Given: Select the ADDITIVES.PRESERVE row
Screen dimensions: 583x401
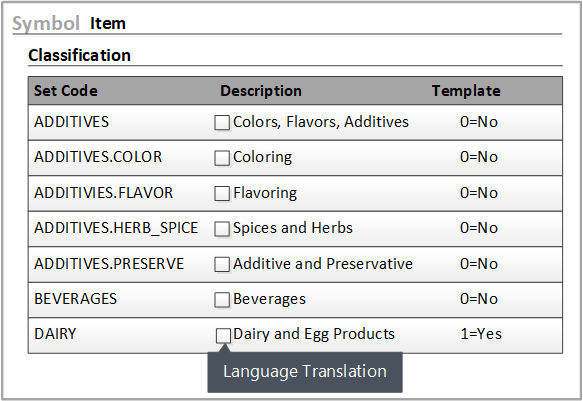Looking at the screenshot, I should (x=295, y=264).
